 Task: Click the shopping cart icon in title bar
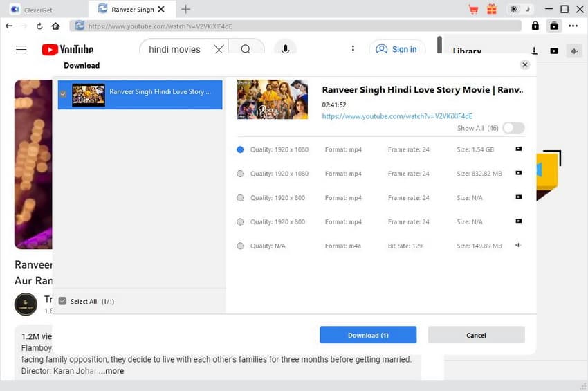(473, 9)
